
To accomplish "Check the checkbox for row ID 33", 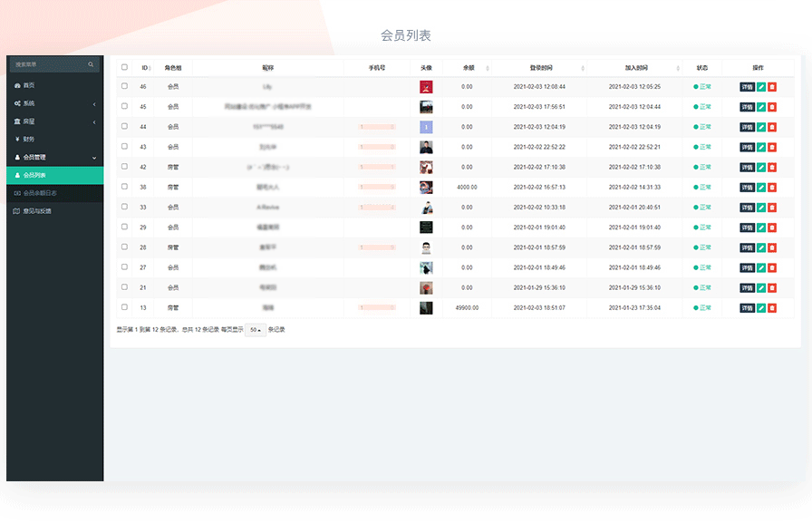I will point(124,207).
